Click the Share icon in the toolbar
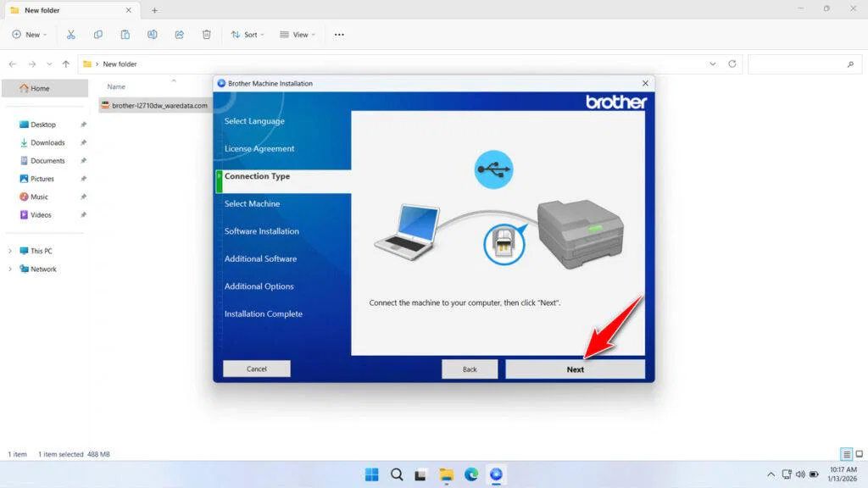The width and height of the screenshot is (868, 488). click(179, 34)
